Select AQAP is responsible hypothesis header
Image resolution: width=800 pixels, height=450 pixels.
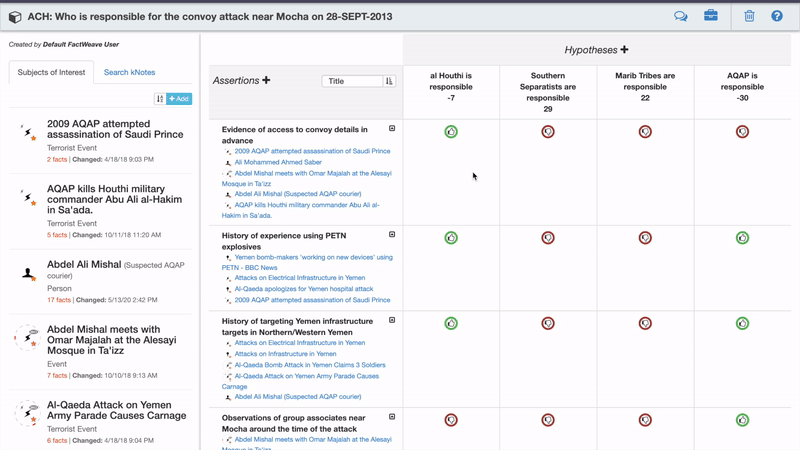[742, 87]
